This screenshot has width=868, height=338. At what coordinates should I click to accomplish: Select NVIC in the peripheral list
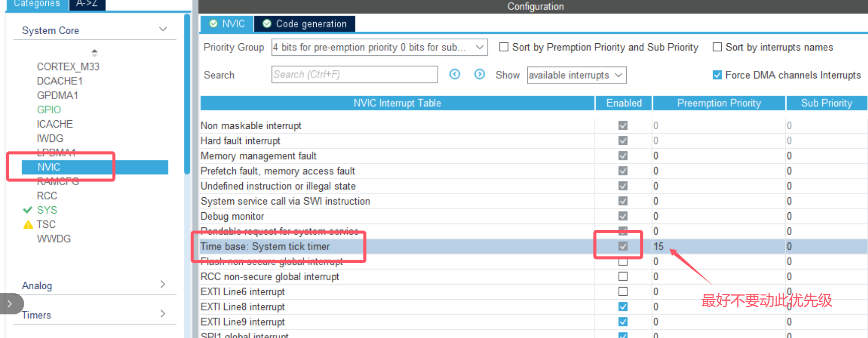coord(95,167)
